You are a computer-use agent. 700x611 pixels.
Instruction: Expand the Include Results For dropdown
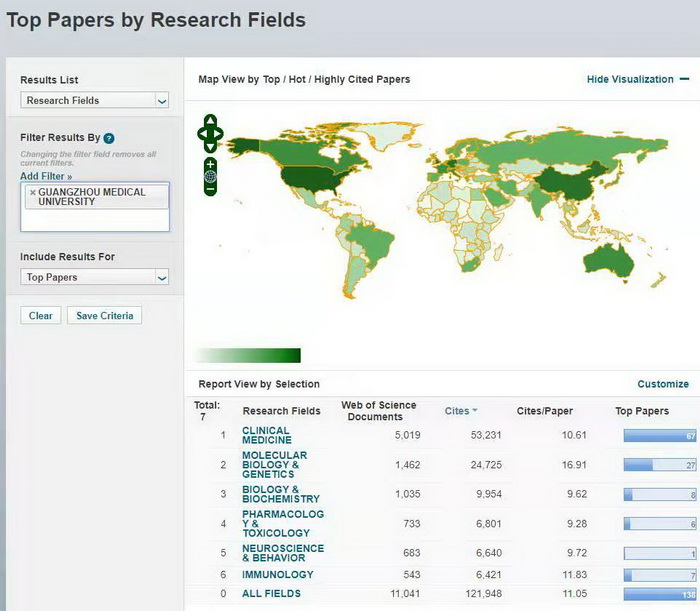coord(94,277)
